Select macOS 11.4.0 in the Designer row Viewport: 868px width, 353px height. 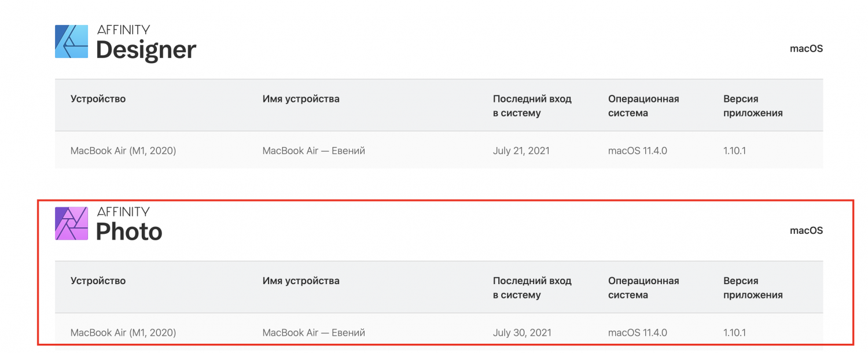click(637, 151)
